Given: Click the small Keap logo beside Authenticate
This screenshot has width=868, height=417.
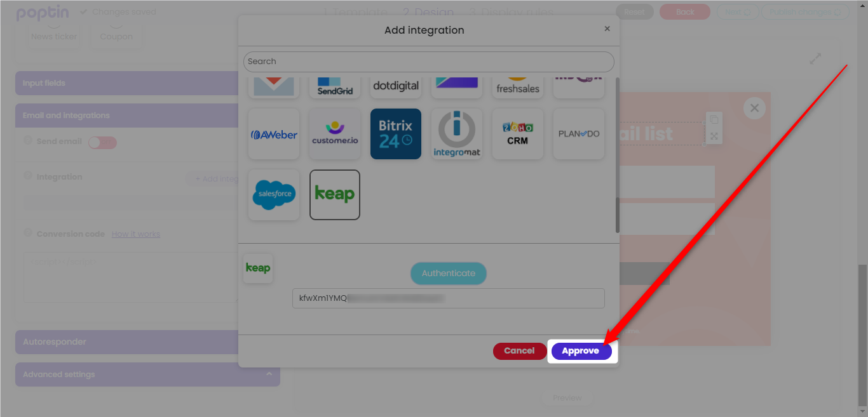Looking at the screenshot, I should click(258, 268).
